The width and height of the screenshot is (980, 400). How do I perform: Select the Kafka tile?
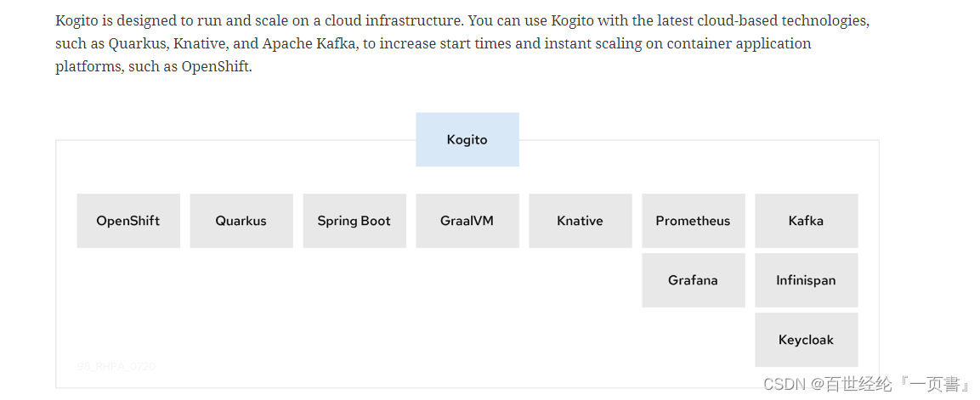(807, 221)
